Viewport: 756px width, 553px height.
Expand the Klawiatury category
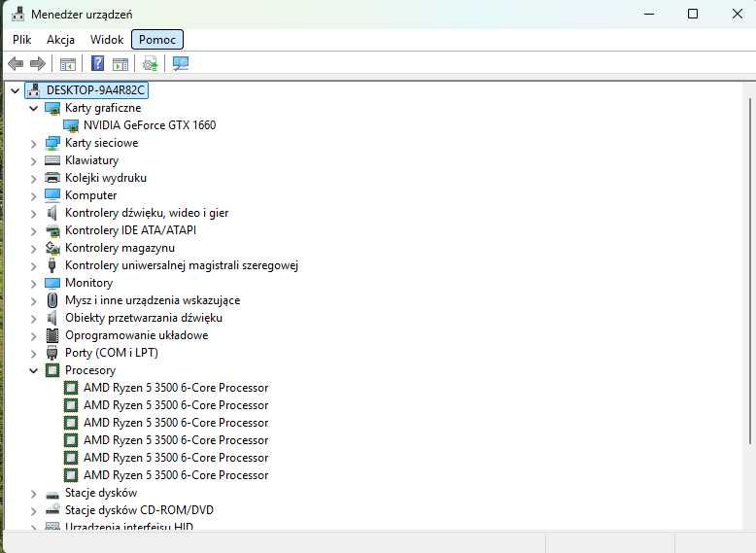(x=33, y=161)
